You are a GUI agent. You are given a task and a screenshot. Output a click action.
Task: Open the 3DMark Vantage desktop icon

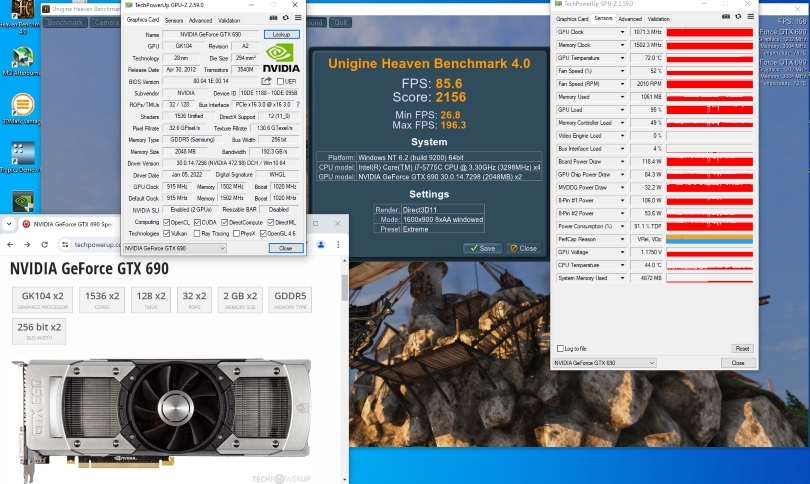tap(21, 109)
